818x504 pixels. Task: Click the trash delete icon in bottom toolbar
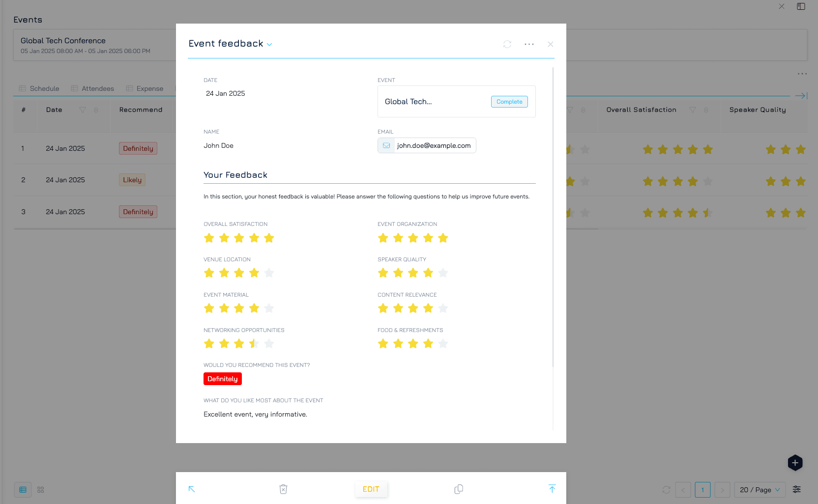[x=283, y=489]
